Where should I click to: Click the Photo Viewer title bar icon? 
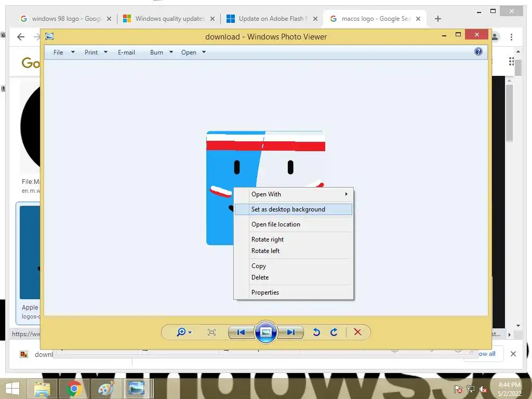pyautogui.click(x=49, y=36)
